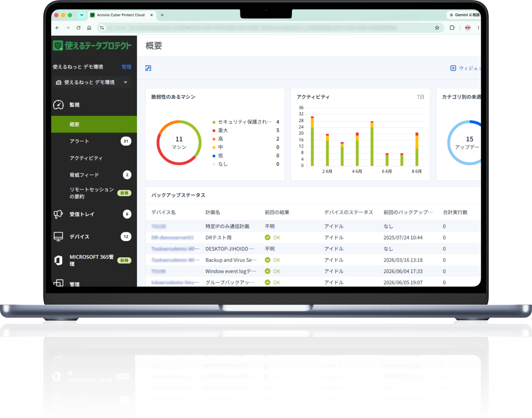Click the 31 alerts count badge
Viewport: 532px width, 418px height.
[x=126, y=141]
